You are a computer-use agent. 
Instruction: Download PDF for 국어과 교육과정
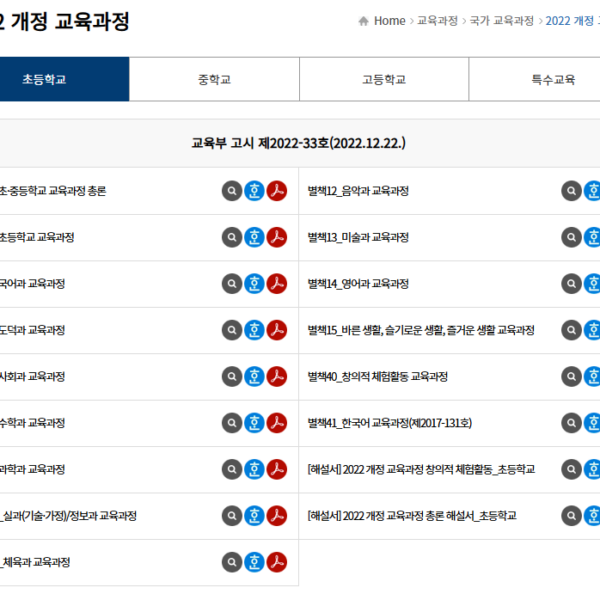[x=277, y=284]
